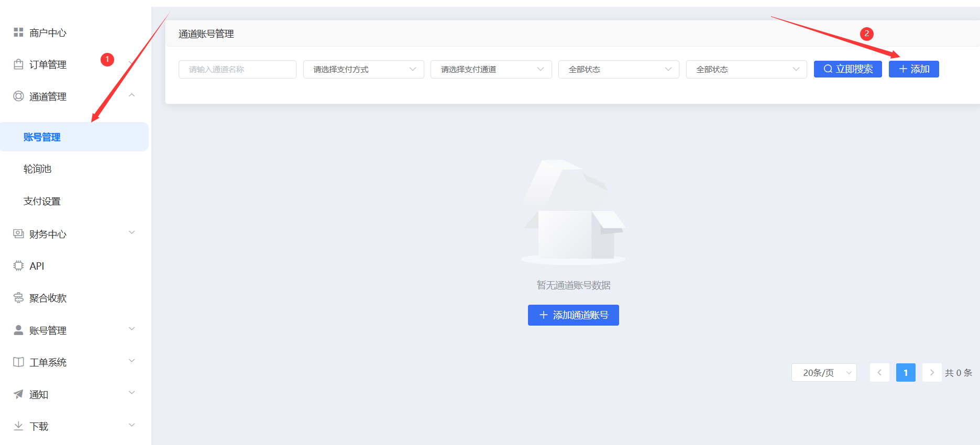Click the API chip icon
The height and width of the screenshot is (445, 980).
click(18, 265)
